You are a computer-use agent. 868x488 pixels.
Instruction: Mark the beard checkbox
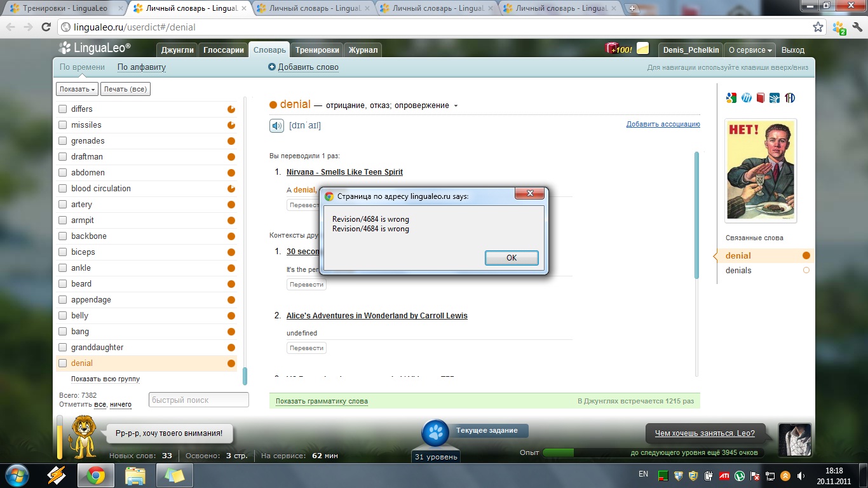(62, 284)
